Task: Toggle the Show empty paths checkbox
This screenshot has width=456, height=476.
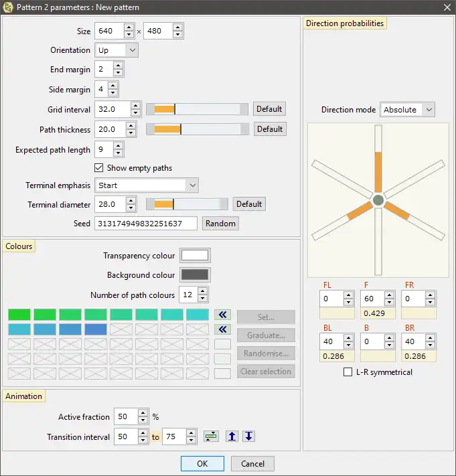Action: [99, 168]
